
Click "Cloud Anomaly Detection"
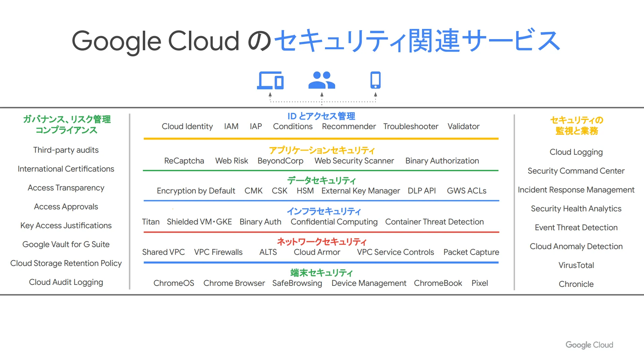click(x=576, y=247)
